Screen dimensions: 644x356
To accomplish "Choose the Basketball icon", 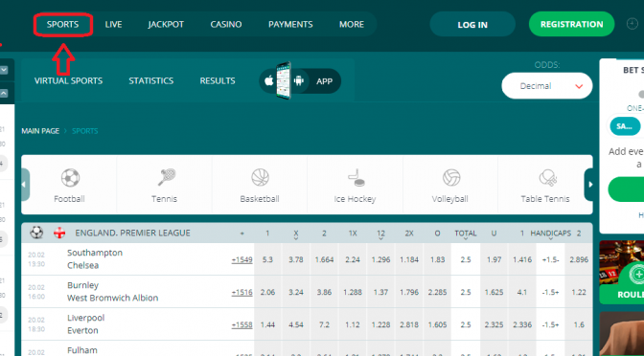I will (x=260, y=178).
